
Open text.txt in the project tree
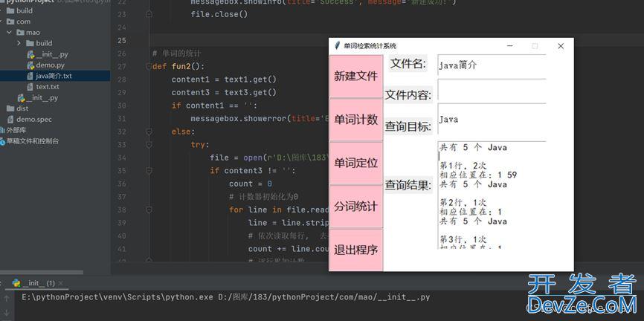click(48, 87)
